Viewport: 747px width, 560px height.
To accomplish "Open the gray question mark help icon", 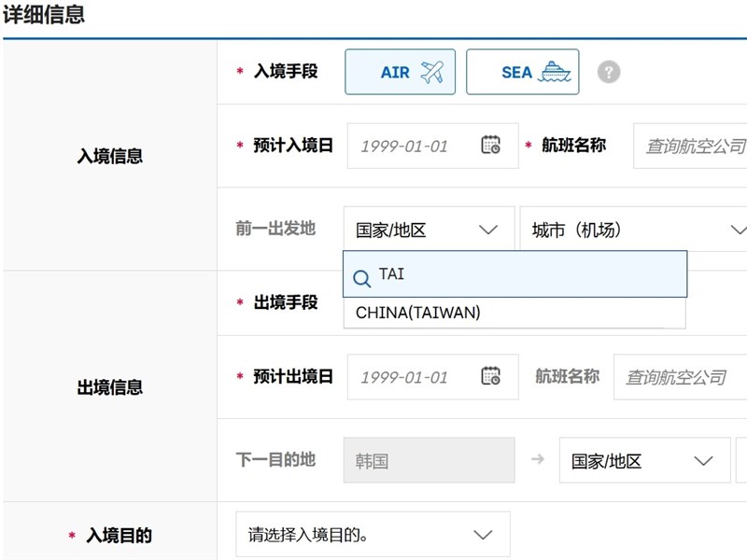I will click(609, 72).
